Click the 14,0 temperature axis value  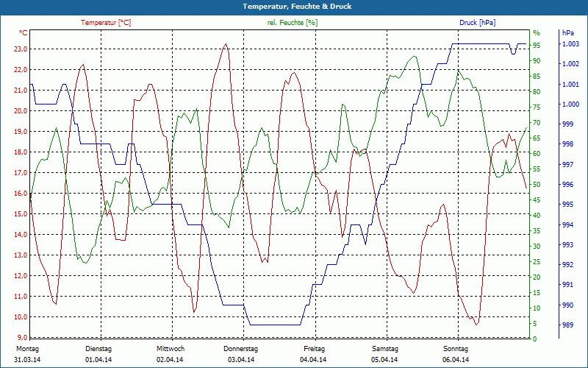coord(21,235)
